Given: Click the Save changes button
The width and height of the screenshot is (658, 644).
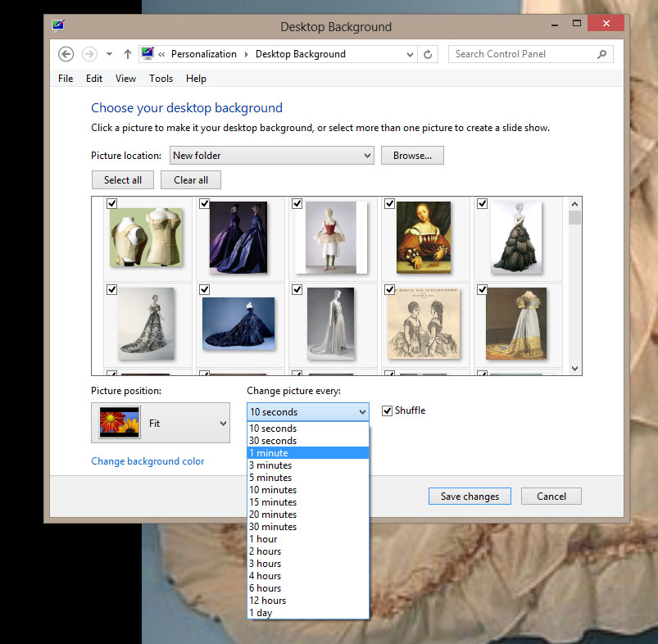Looking at the screenshot, I should click(470, 496).
